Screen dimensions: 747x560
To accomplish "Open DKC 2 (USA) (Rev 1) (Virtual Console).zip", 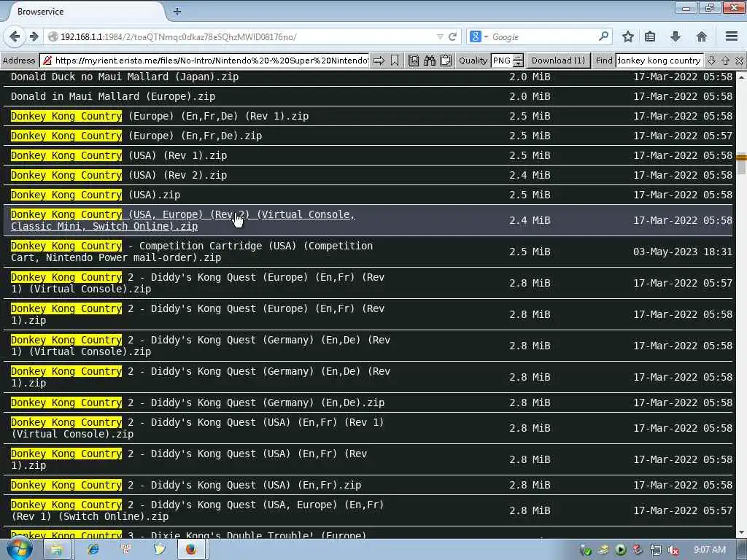I will [x=197, y=428].
